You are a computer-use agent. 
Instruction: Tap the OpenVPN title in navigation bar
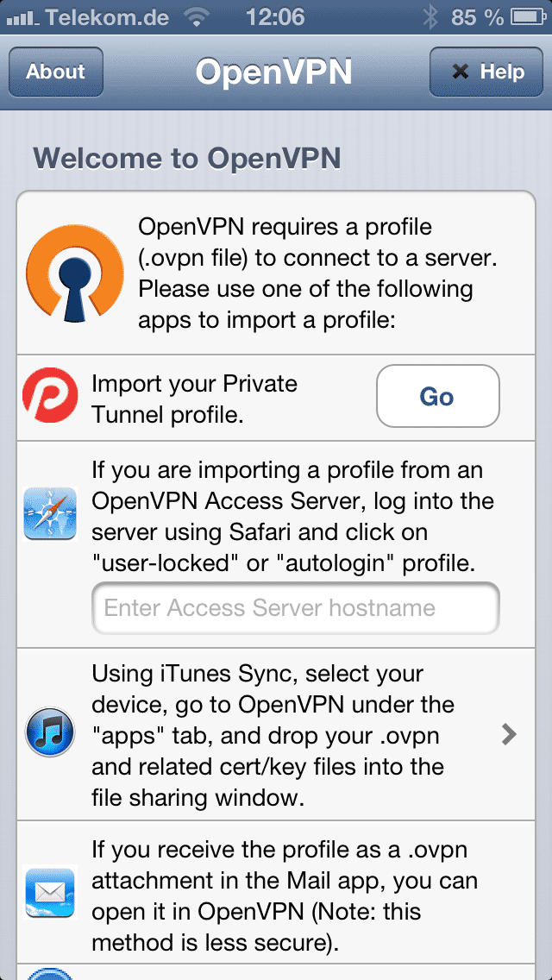[x=273, y=72]
